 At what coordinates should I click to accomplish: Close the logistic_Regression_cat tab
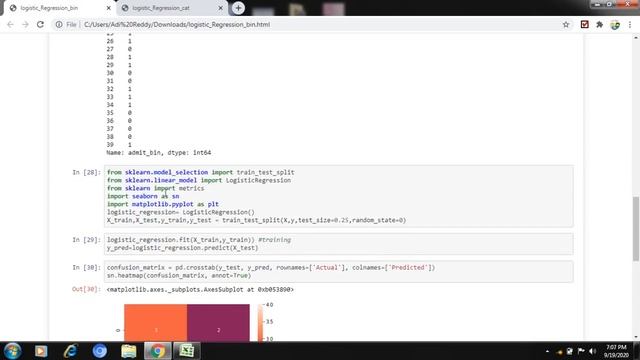point(220,8)
